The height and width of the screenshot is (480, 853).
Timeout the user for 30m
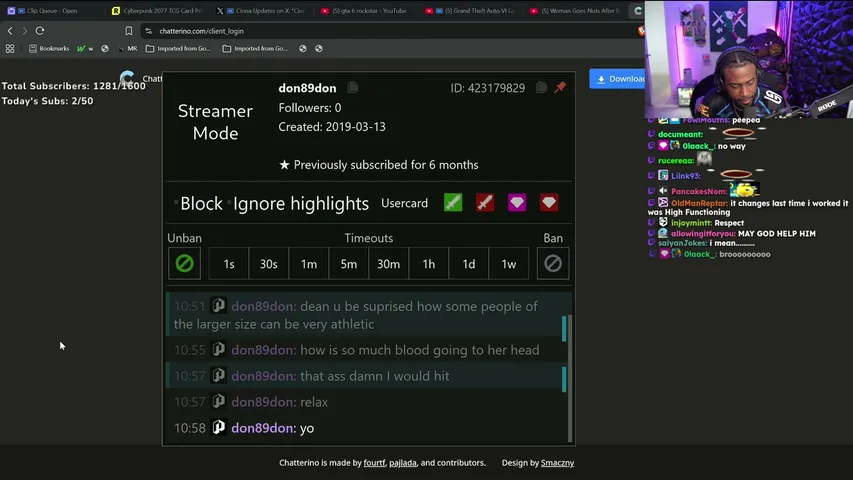click(x=388, y=263)
